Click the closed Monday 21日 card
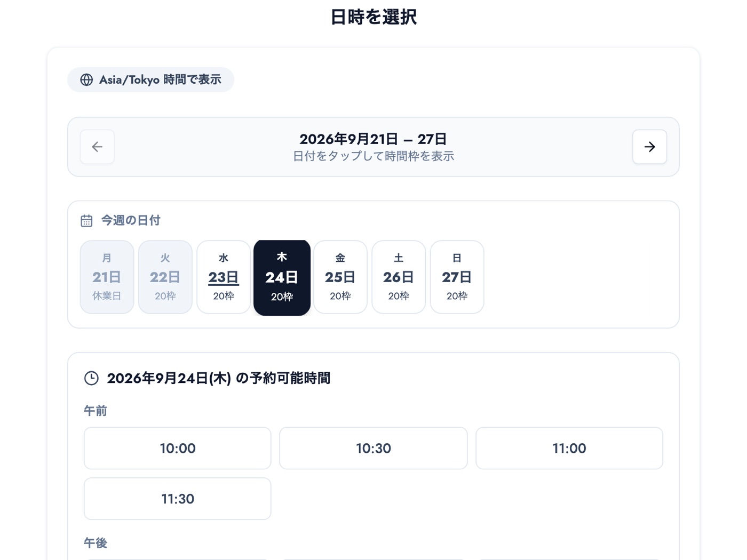747x560 pixels. tap(107, 277)
